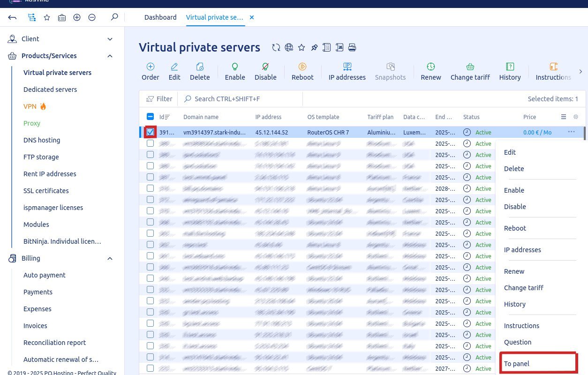Open Dedicated servers in the sidebar
The image size is (588, 375).
pos(50,90)
